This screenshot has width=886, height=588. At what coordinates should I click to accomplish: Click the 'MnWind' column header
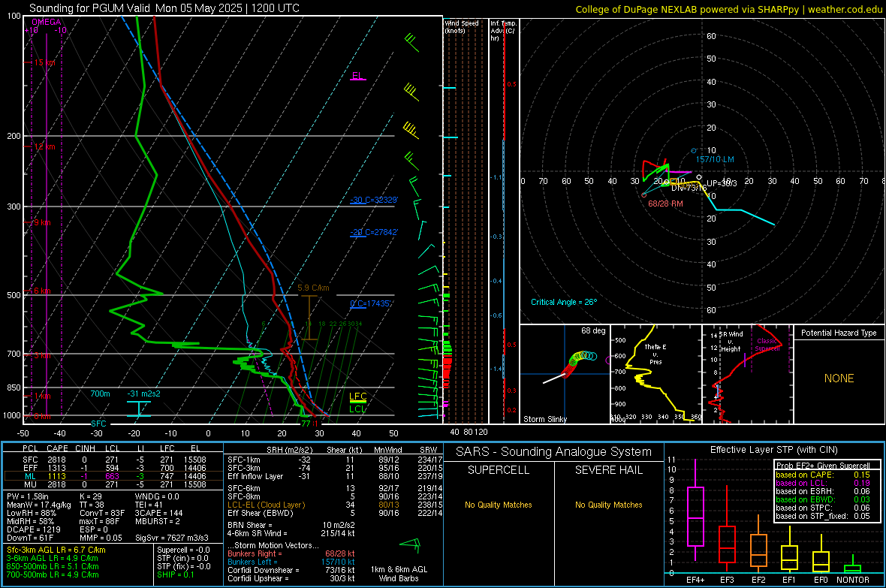click(x=387, y=450)
